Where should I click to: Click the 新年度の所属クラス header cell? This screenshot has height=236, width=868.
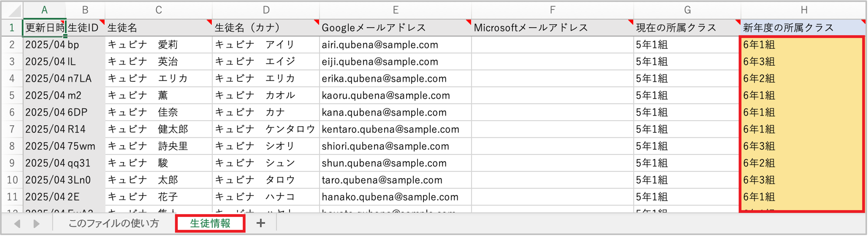(804, 28)
